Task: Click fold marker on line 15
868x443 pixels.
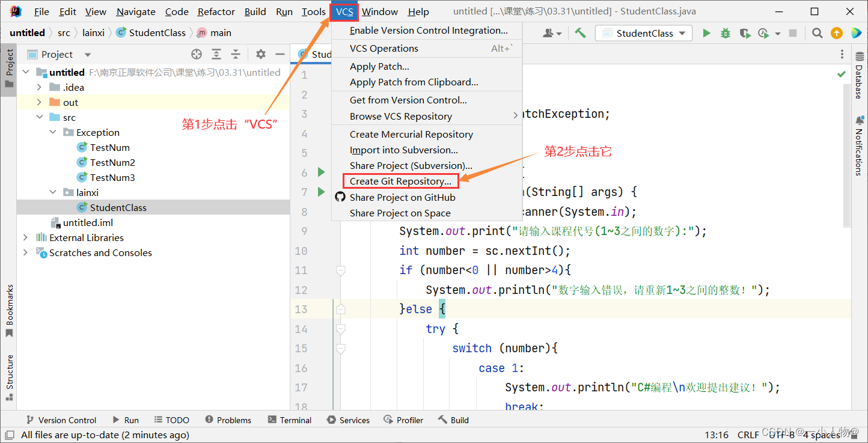Action: 341,349
